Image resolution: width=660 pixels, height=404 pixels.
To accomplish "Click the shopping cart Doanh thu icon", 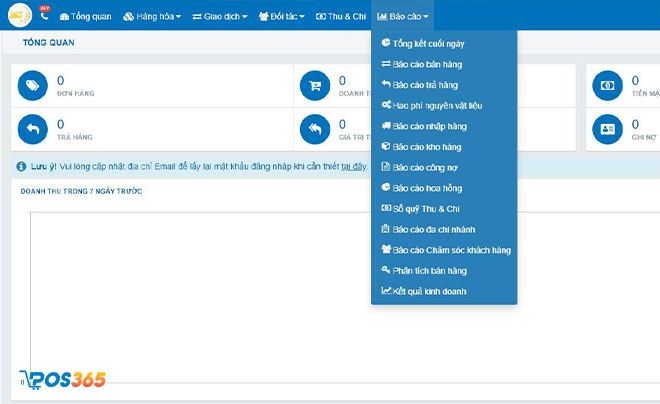I will click(x=315, y=87).
